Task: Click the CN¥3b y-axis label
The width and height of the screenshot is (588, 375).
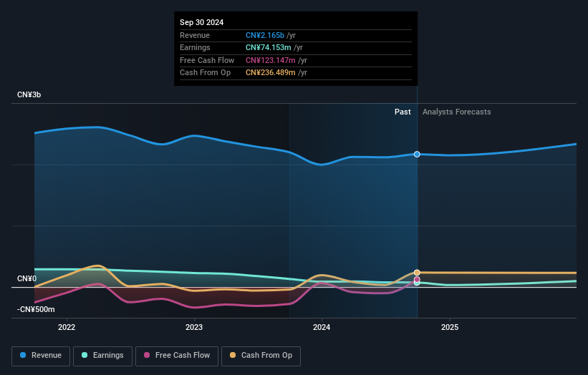Action: coord(29,94)
